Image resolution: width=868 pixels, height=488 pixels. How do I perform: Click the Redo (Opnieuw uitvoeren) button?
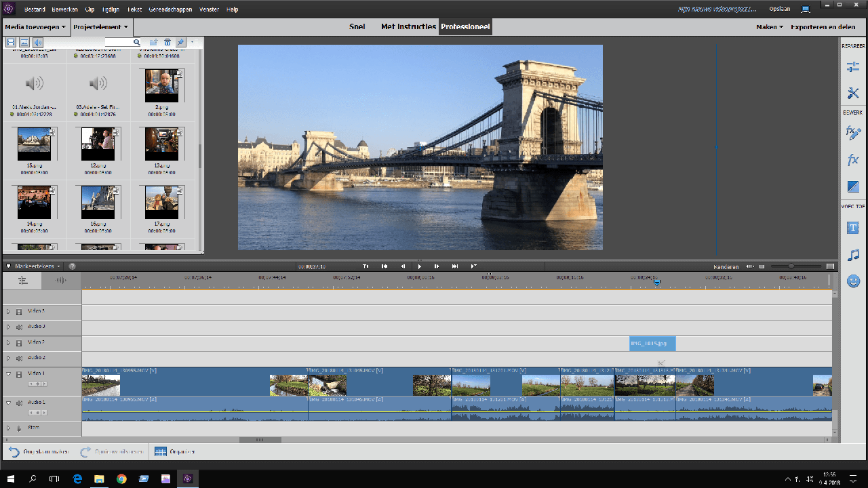111,451
